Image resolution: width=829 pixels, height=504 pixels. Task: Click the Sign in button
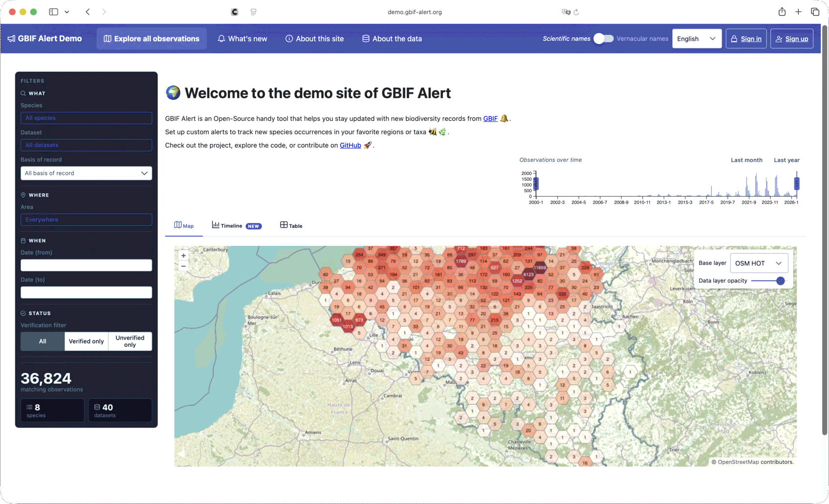point(746,39)
